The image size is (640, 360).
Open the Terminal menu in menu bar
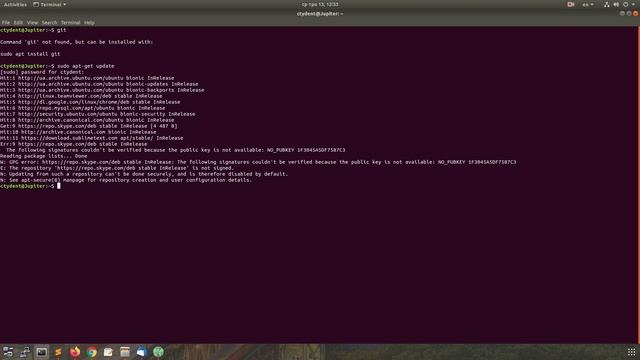coord(71,22)
